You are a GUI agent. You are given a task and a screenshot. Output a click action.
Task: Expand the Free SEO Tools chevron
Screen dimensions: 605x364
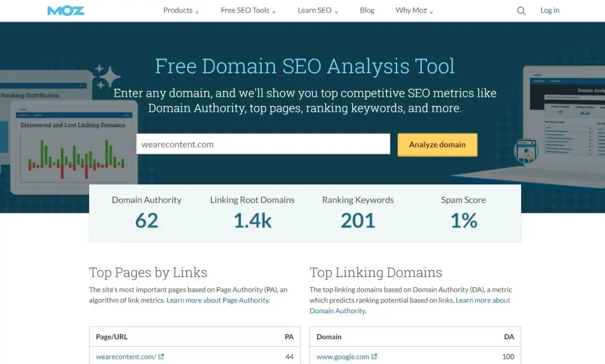tap(274, 12)
